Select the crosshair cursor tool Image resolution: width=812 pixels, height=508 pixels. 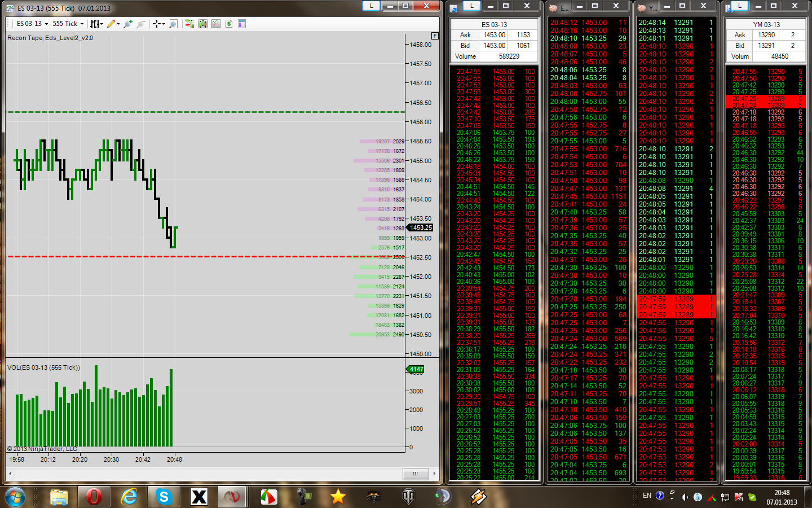click(x=157, y=24)
